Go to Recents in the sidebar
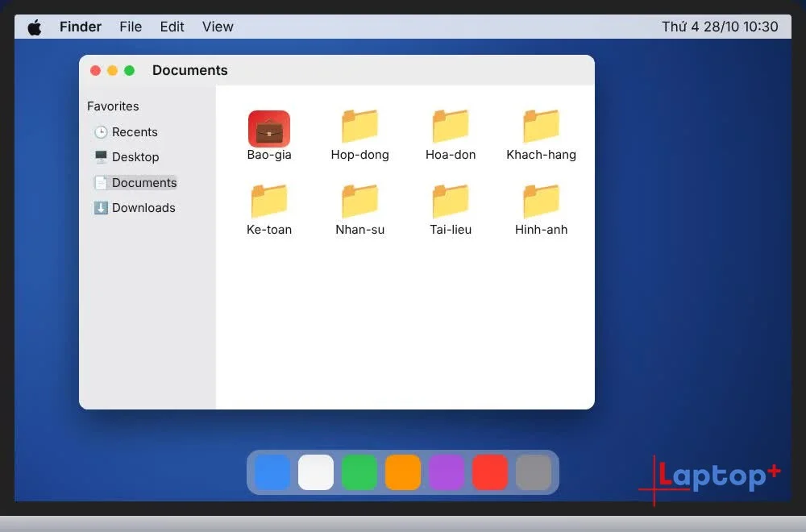 tap(126, 132)
